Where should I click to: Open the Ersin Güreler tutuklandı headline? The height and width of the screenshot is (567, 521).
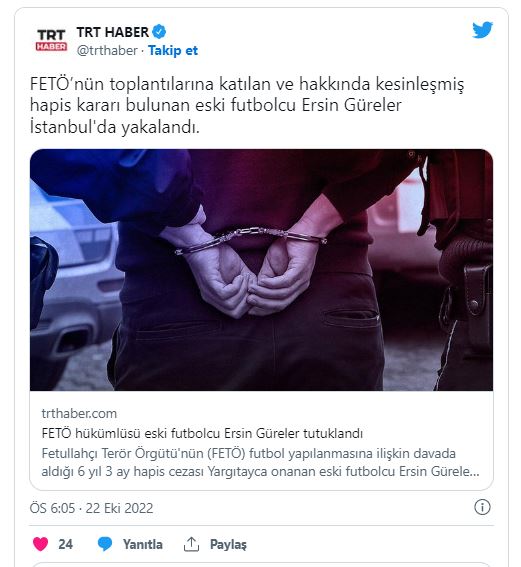(202, 433)
